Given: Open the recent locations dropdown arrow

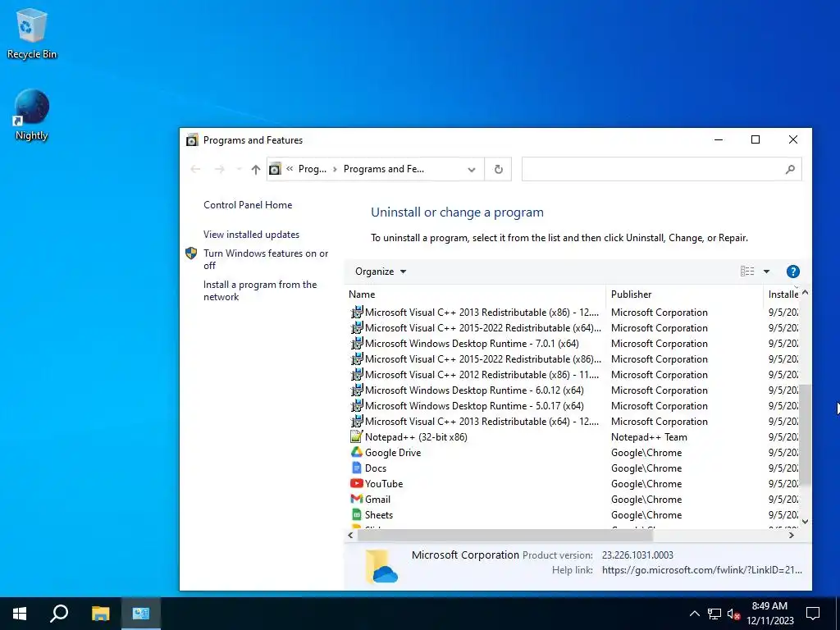Looking at the screenshot, I should 239,169.
